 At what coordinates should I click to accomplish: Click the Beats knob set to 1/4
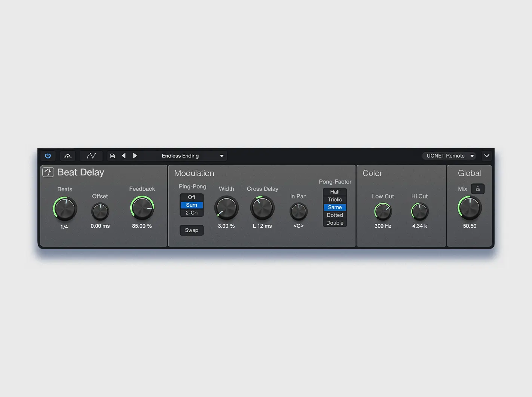pyautogui.click(x=65, y=209)
